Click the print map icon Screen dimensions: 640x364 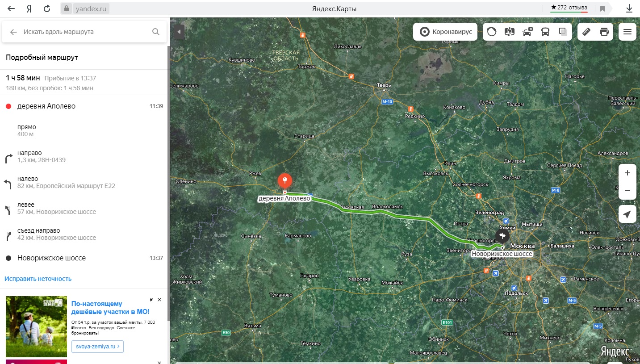(x=604, y=32)
